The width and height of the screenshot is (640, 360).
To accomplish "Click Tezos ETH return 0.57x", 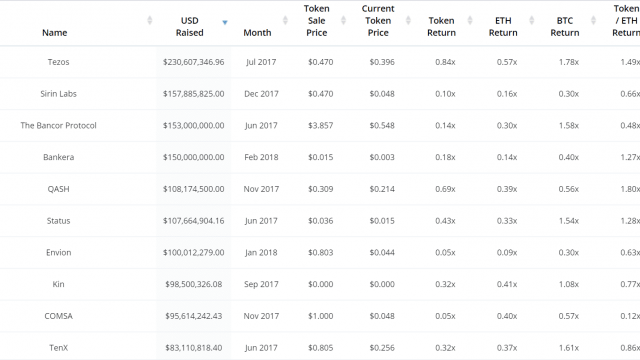I will pyautogui.click(x=507, y=62).
